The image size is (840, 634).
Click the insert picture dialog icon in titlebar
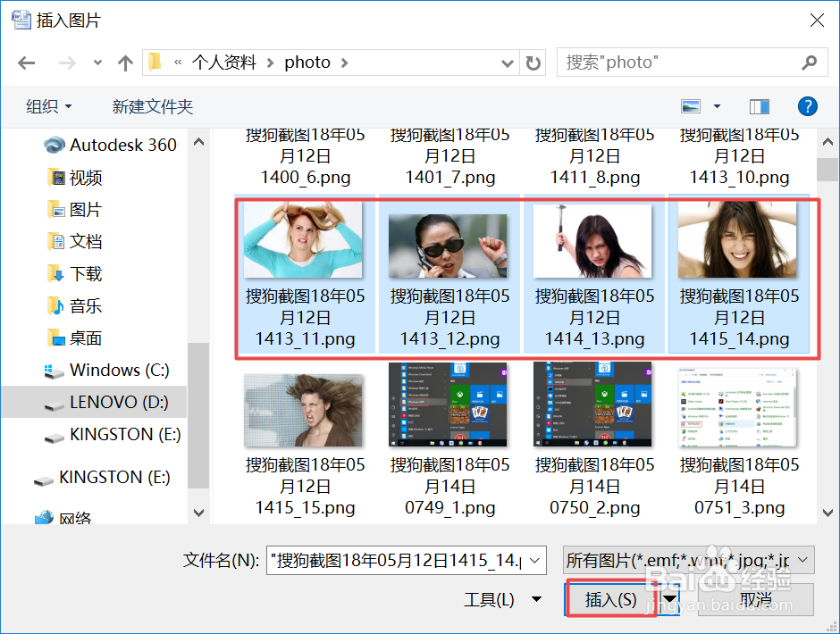coord(21,18)
